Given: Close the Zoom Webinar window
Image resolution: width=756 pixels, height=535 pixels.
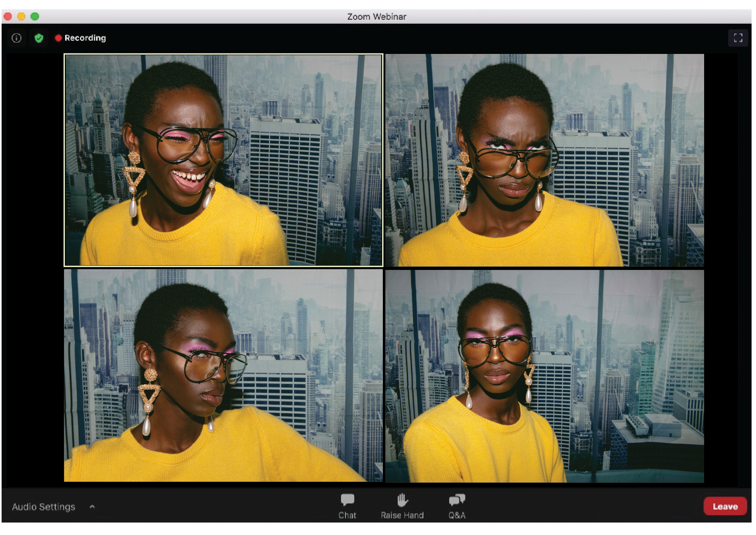Looking at the screenshot, I should click(8, 16).
